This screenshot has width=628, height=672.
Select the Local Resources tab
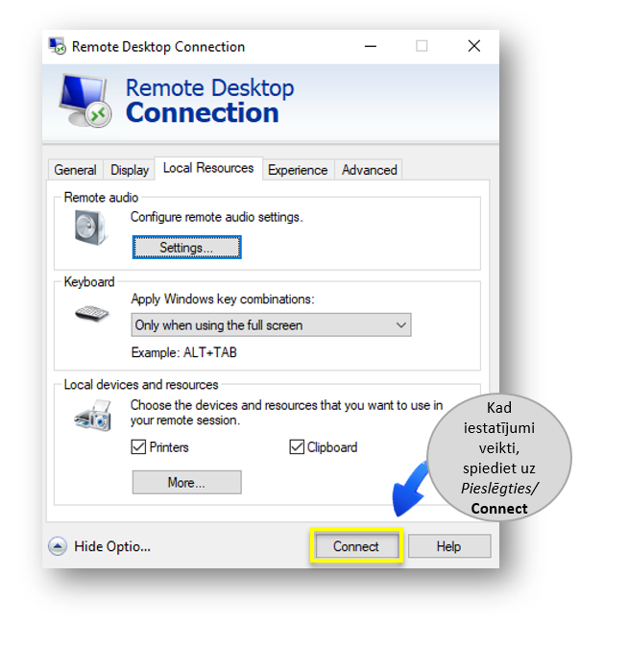point(208,168)
